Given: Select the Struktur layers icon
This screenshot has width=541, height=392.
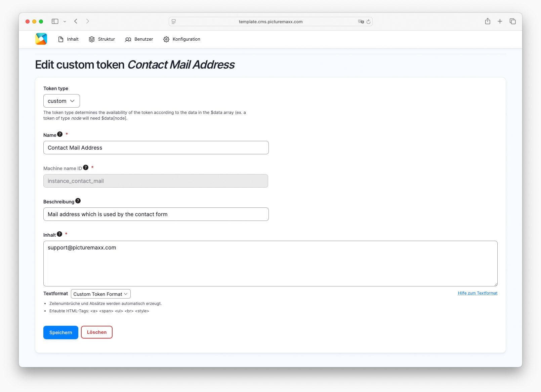Looking at the screenshot, I should 91,39.
